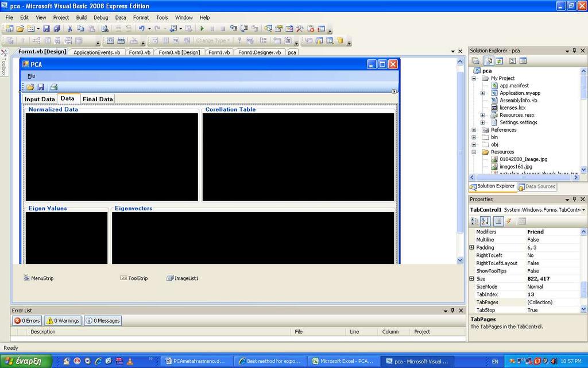This screenshot has width=588, height=368.
Task: Select the Input Data tab on the form
Action: click(x=40, y=99)
